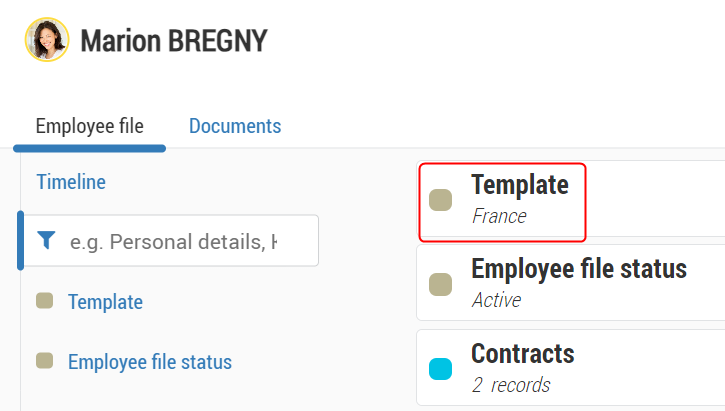725x411 pixels.
Task: Click the tan square in Employee file status card
Action: [x=441, y=284]
